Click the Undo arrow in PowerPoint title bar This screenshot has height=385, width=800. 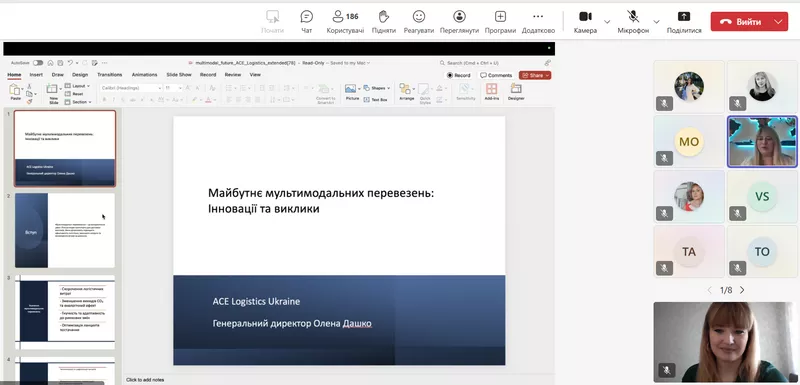[70, 63]
